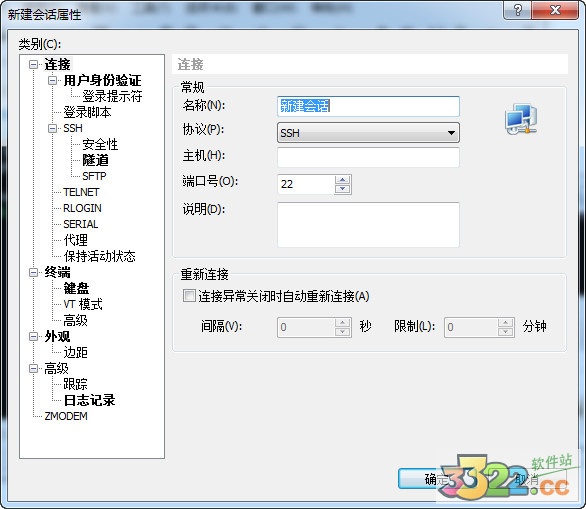Viewport: 586px width, 509px height.
Task: Collapse the 连接 tree node
Action: (34, 65)
